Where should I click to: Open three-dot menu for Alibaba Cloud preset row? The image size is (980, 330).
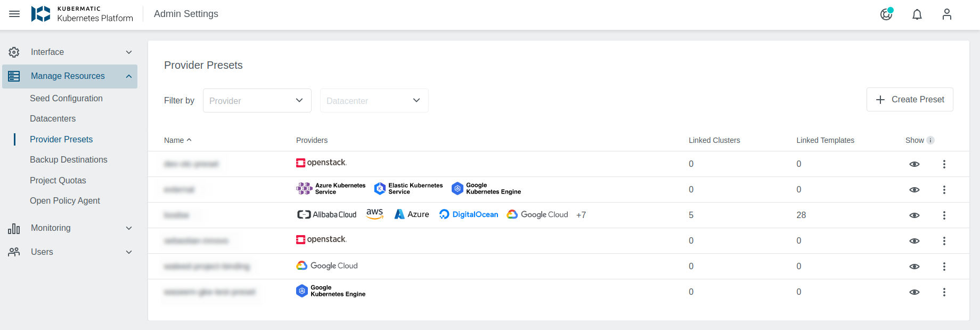point(944,215)
